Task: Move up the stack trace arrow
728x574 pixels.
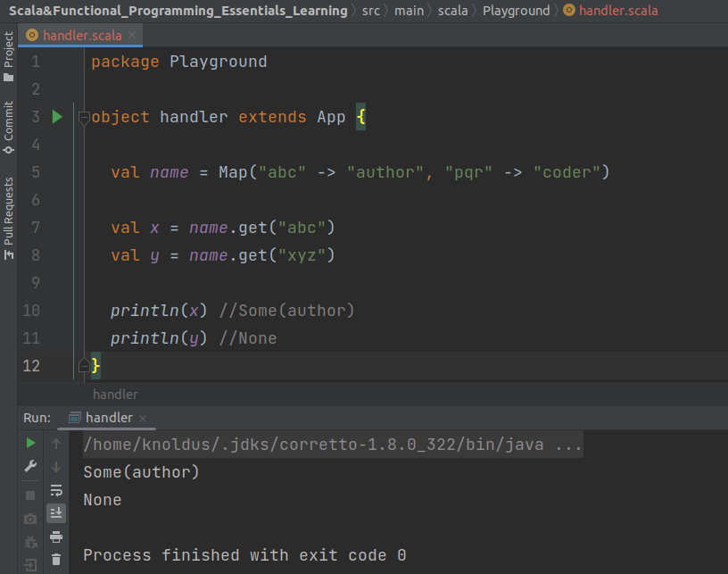Action: tap(56, 444)
